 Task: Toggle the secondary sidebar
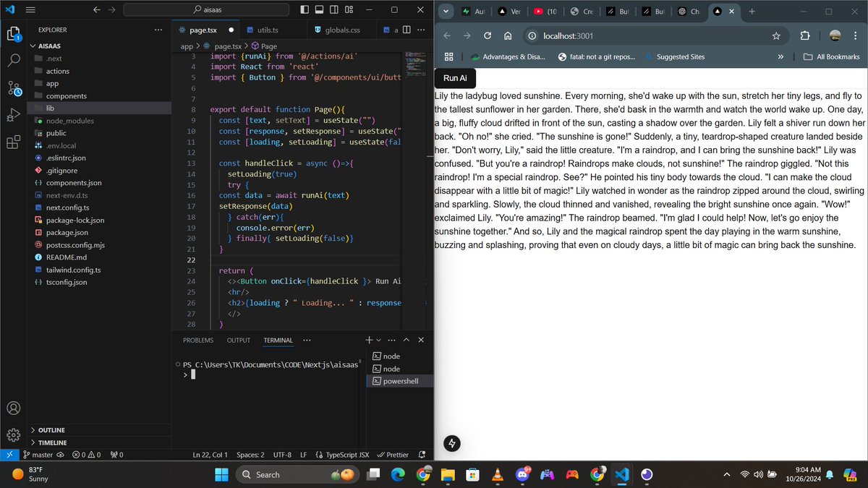click(x=333, y=9)
